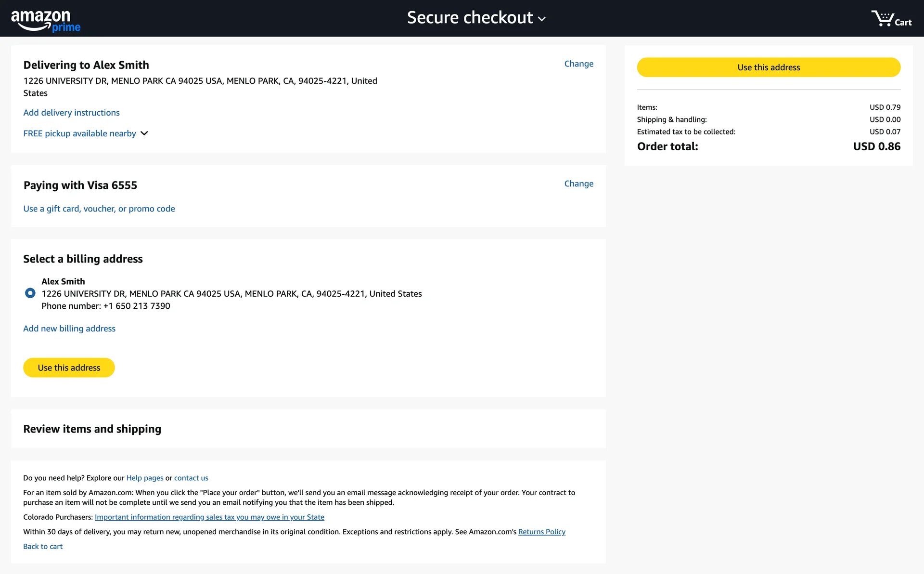Click Add delivery instructions link
The width and height of the screenshot is (924, 578).
[x=71, y=113]
